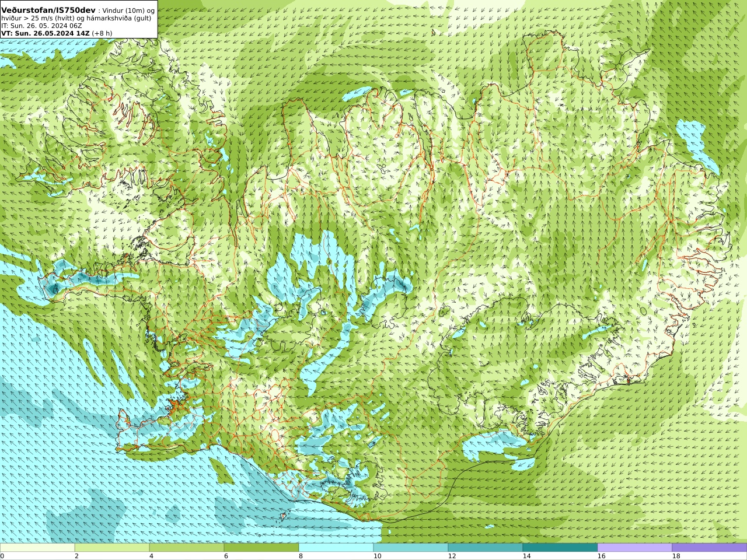Click the 8–10 m/s light cyan legend segment
The width and height of the screenshot is (747, 560).
pos(336,548)
